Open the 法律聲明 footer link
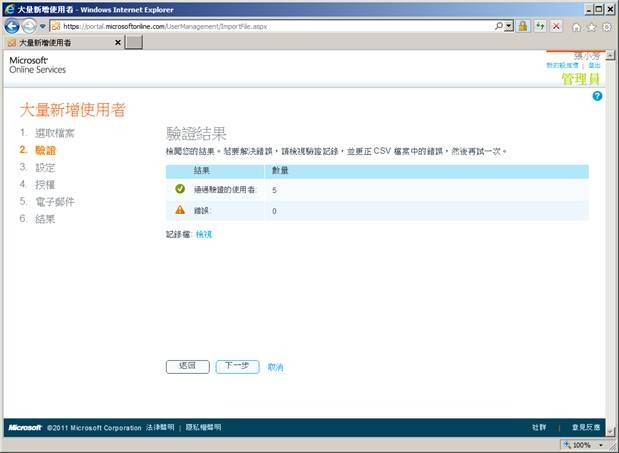619x453 pixels. [x=160, y=427]
